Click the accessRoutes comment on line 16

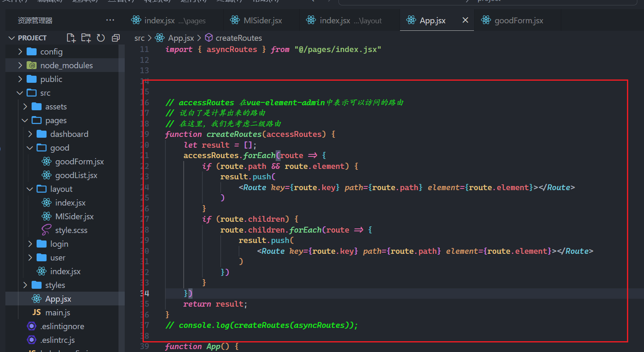tap(284, 103)
